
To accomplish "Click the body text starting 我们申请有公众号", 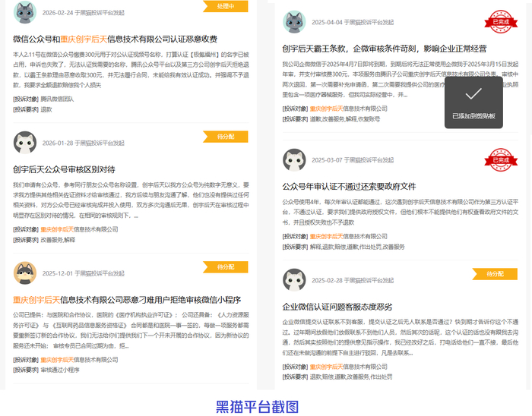I will [131, 200].
